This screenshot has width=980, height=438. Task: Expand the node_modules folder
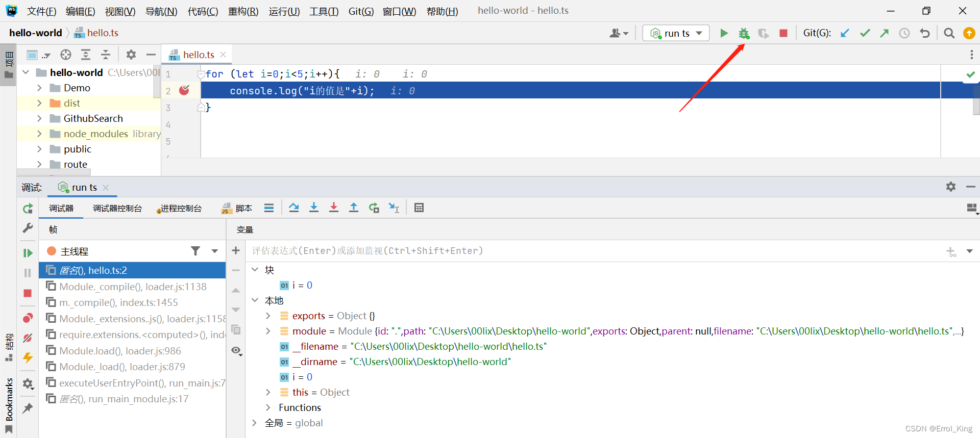(x=39, y=134)
